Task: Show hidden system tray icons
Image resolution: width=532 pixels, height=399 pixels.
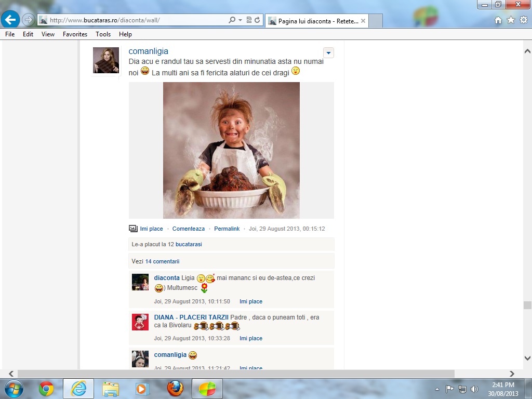Action: click(437, 389)
